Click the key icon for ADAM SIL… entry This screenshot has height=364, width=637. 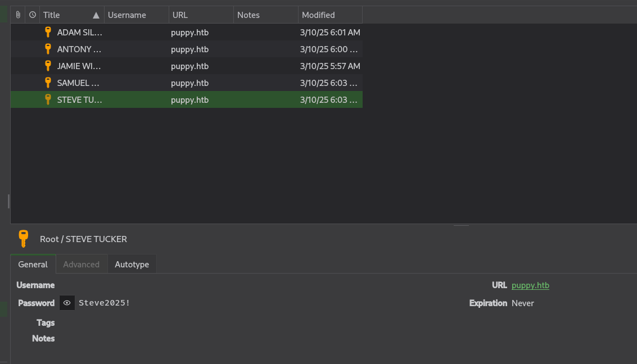tap(48, 32)
